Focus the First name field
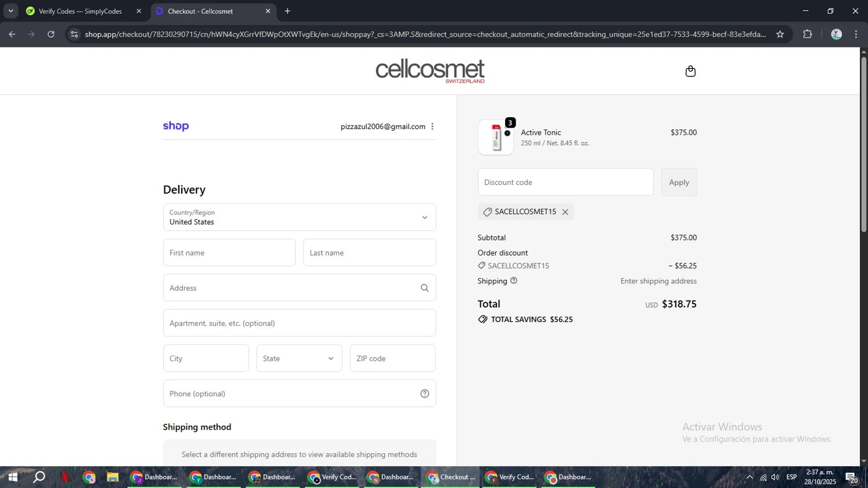The image size is (868, 488). tap(229, 253)
